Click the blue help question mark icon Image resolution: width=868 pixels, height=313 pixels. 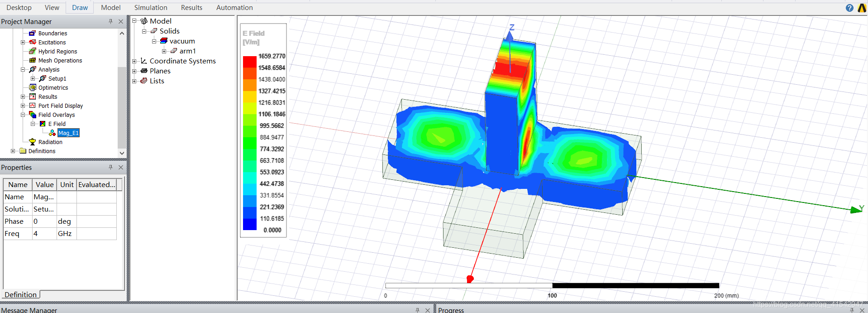(x=849, y=8)
